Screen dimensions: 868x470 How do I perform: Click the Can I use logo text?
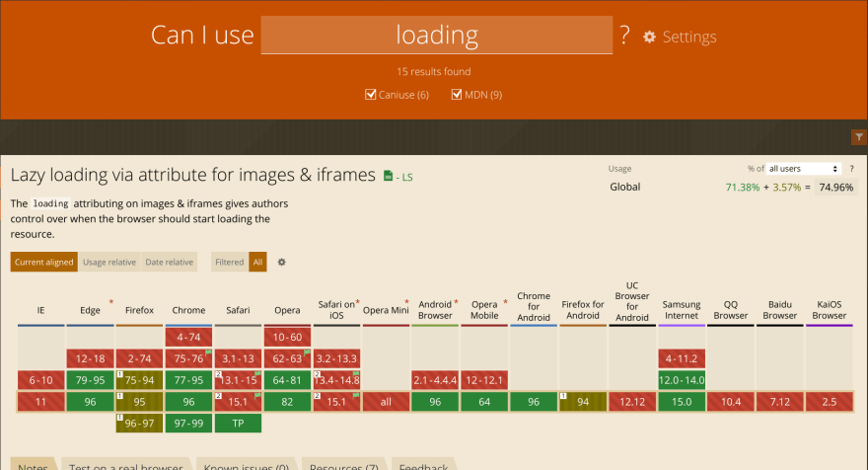click(202, 35)
